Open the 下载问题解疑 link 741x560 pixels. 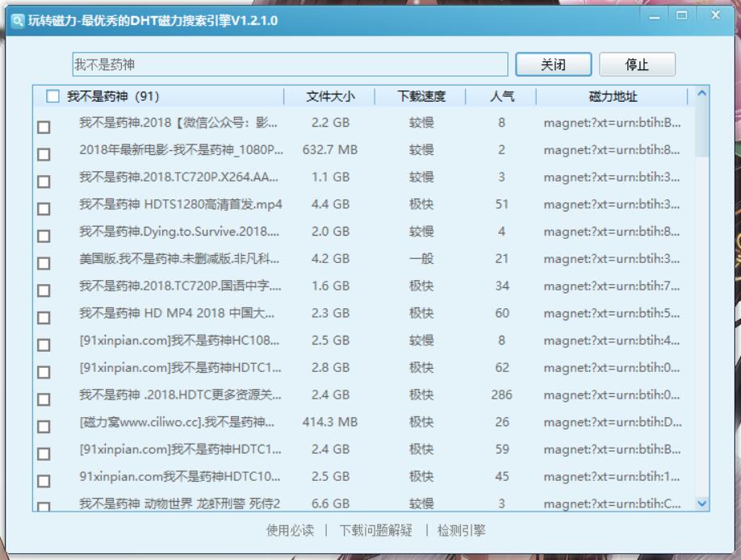tap(375, 530)
